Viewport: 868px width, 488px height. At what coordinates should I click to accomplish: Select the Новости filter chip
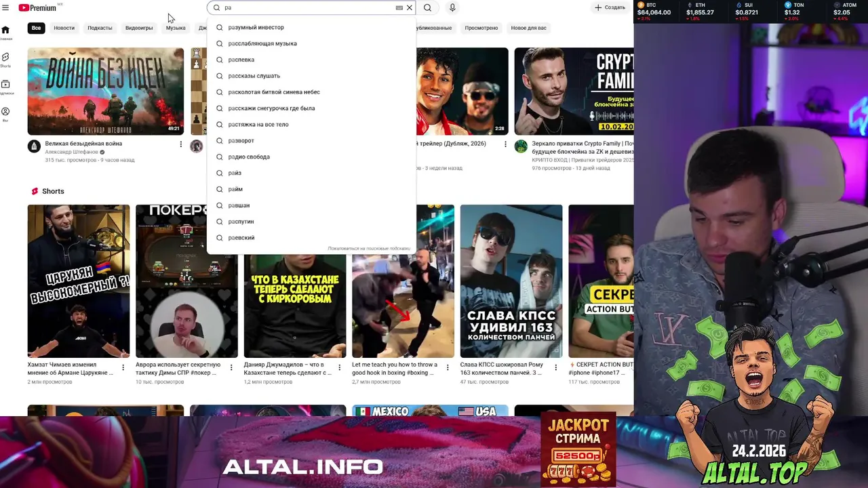coord(64,28)
